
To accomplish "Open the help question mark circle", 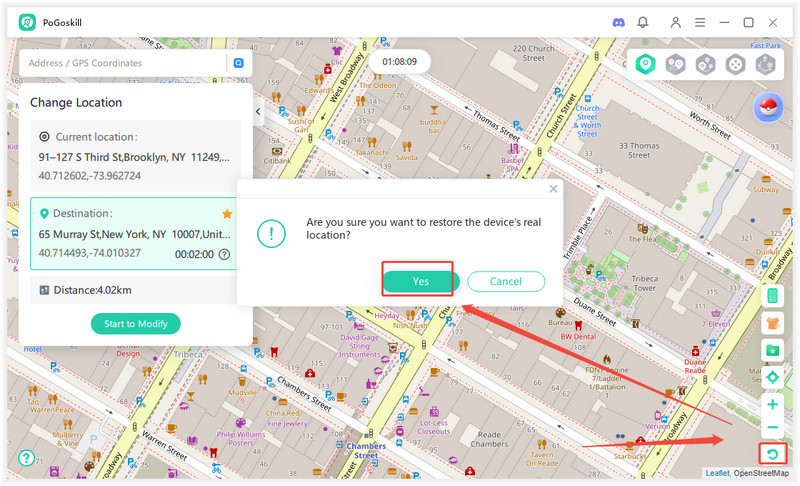I will click(x=26, y=458).
